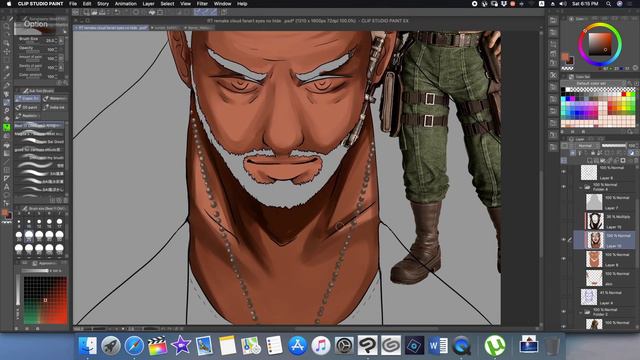Open Spotlight search in the menu bar

608,4
